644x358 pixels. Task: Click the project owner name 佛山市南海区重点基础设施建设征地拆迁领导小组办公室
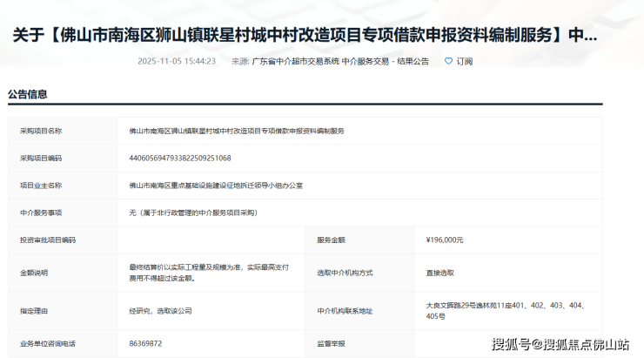pos(215,186)
